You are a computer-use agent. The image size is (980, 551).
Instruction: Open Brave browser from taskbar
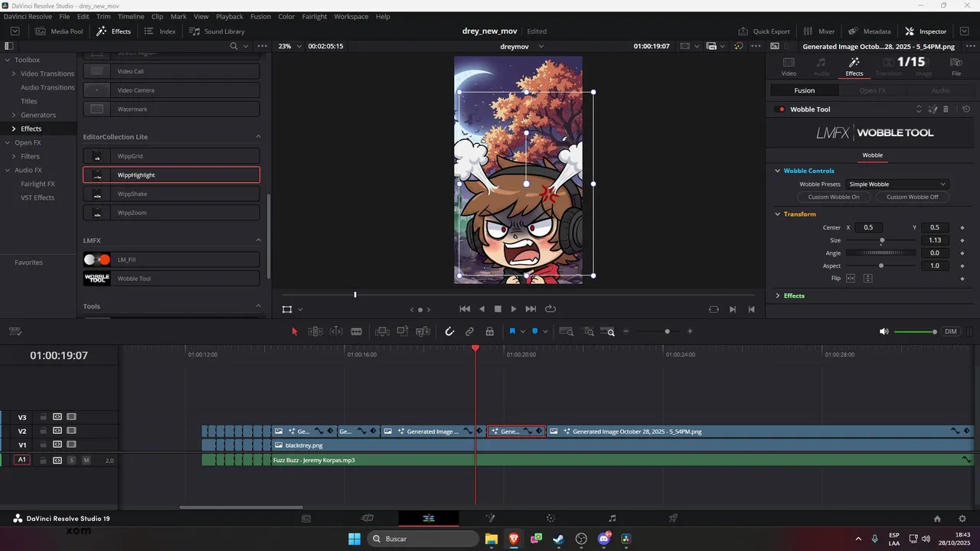[513, 539]
